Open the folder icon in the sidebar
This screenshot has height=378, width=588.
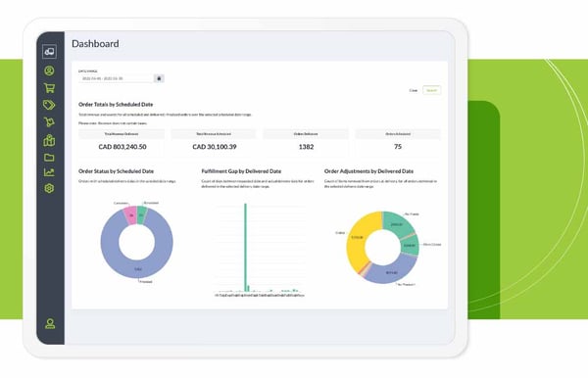[49, 158]
